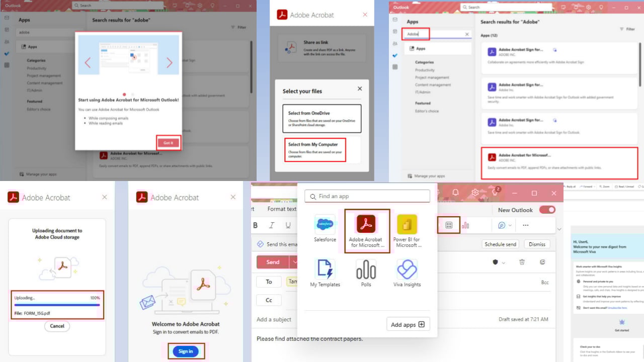Select the second carousel dot in the intro dialog
This screenshot has height=362, width=644.
tap(133, 94)
